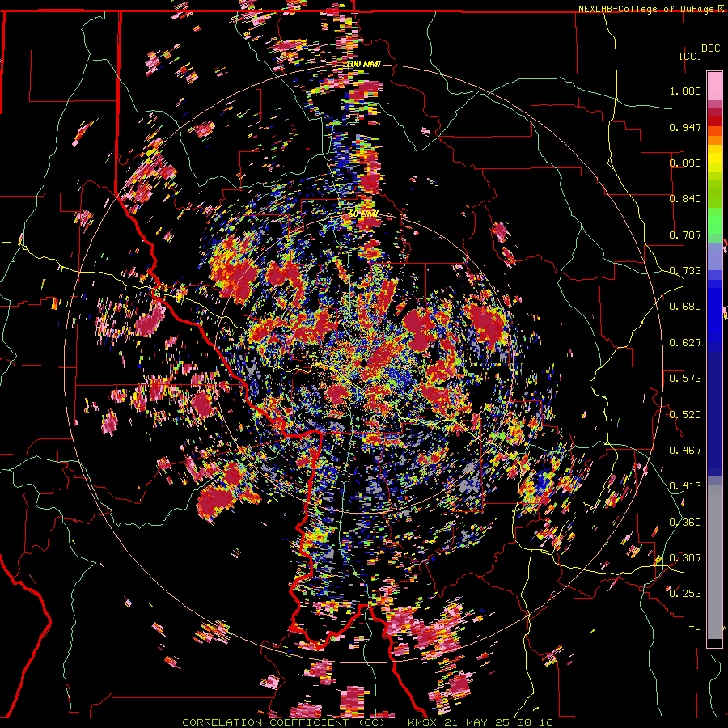The width and height of the screenshot is (728, 728).
Task: Click the 1.000 scale value
Action: tap(685, 91)
